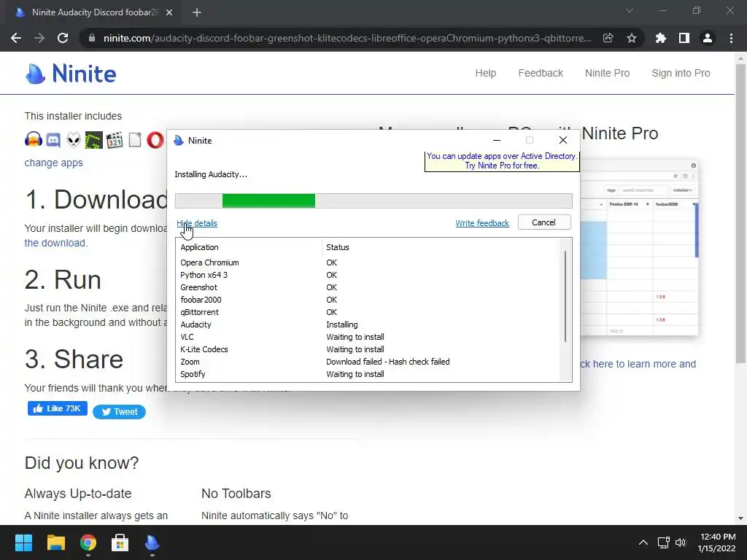Select the qBittorrent row
This screenshot has width=747, height=560.
pos(367,312)
